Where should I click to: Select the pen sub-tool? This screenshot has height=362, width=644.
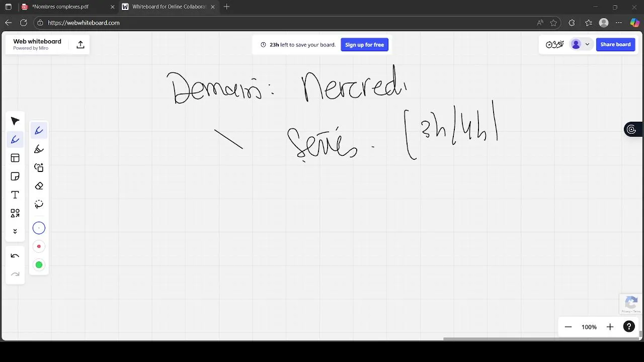pyautogui.click(x=39, y=131)
